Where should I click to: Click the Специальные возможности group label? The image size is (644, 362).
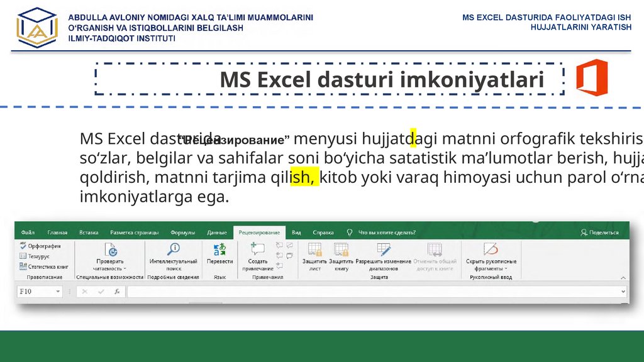(109, 277)
